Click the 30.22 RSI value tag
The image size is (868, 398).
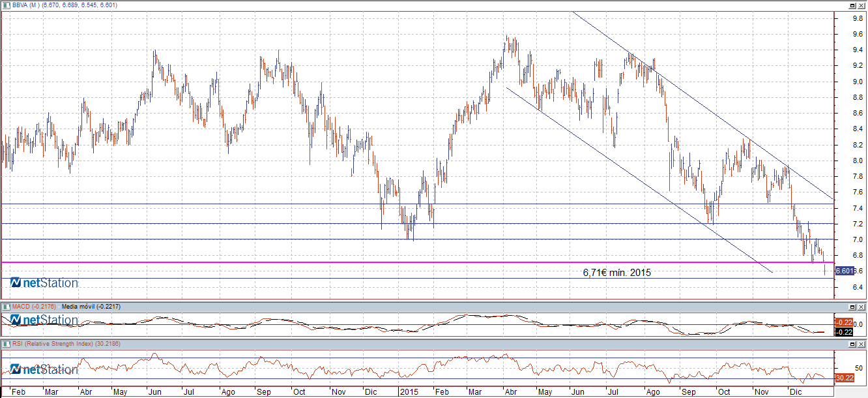tap(845, 377)
